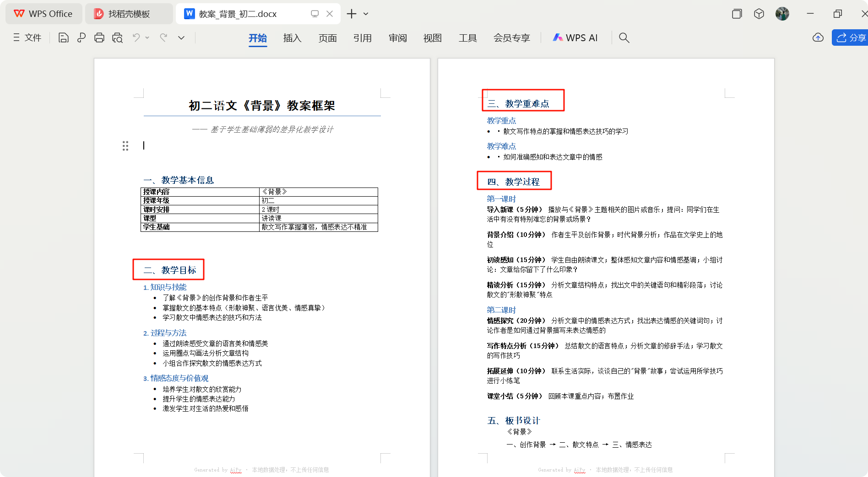This screenshot has width=868, height=477.
Task: Expand the Undo history dropdown
Action: [147, 38]
